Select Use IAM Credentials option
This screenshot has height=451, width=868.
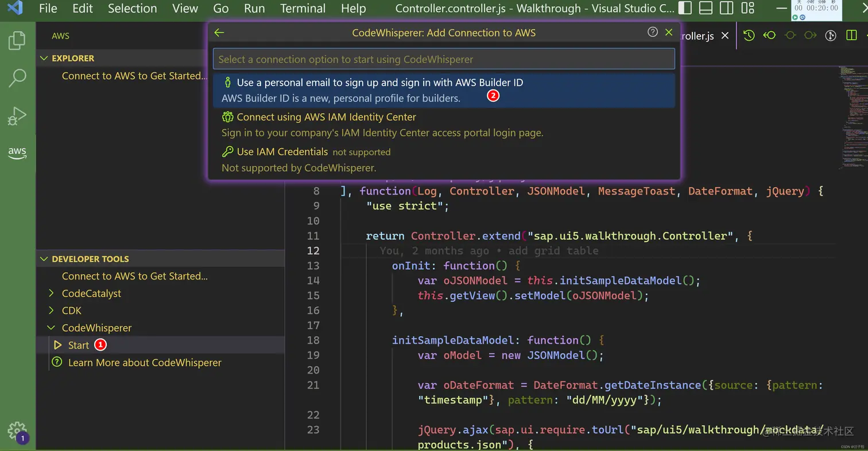[444, 160]
